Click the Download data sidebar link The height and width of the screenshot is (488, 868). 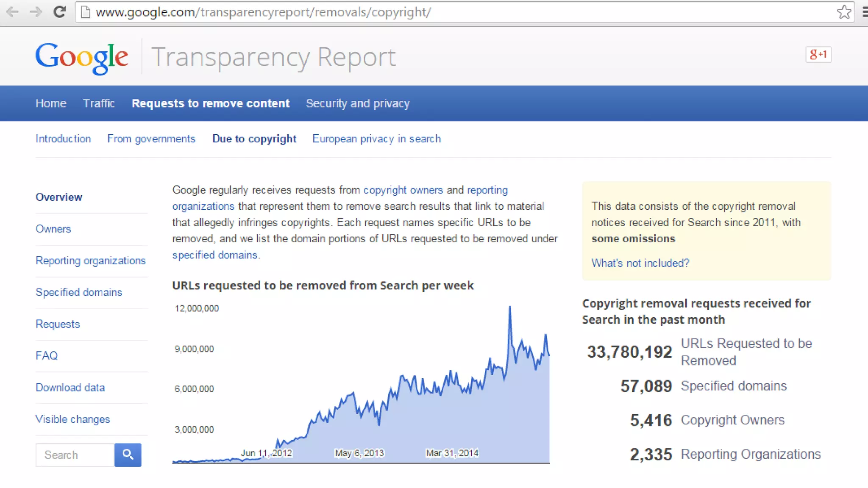pos(70,387)
